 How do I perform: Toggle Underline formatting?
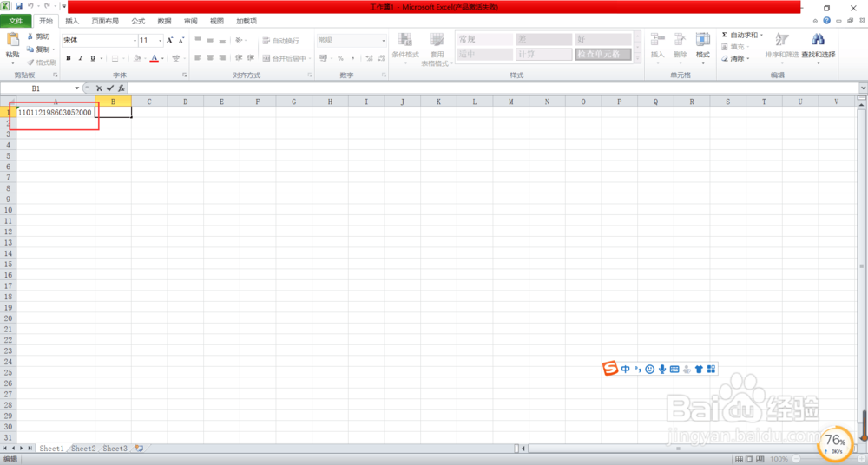93,58
